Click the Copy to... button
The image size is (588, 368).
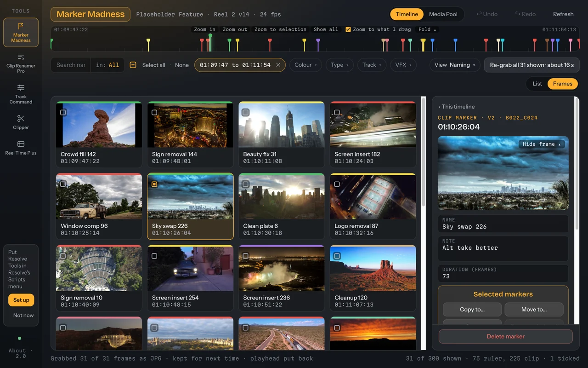coord(472,310)
